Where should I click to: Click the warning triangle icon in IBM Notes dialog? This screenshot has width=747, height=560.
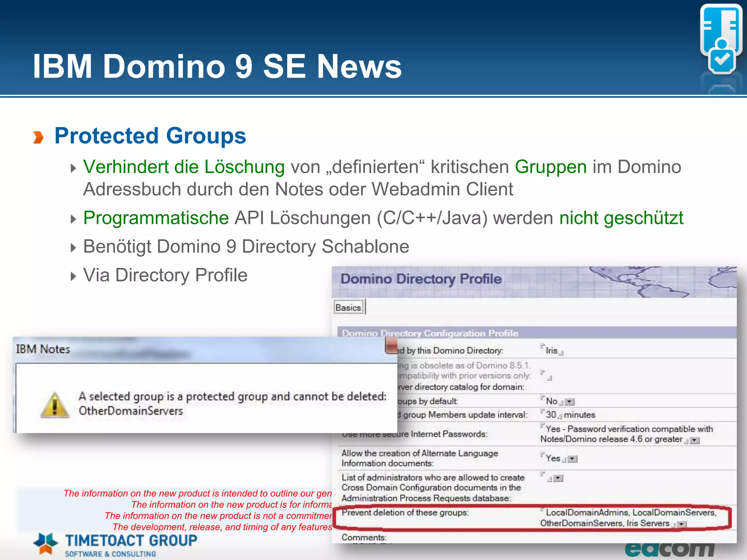55,405
